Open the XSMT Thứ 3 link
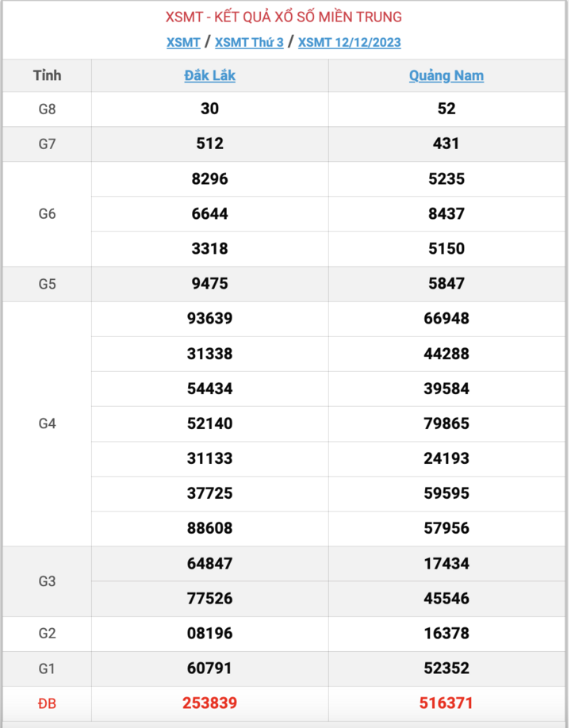The width and height of the screenshot is (571, 728). [x=249, y=43]
